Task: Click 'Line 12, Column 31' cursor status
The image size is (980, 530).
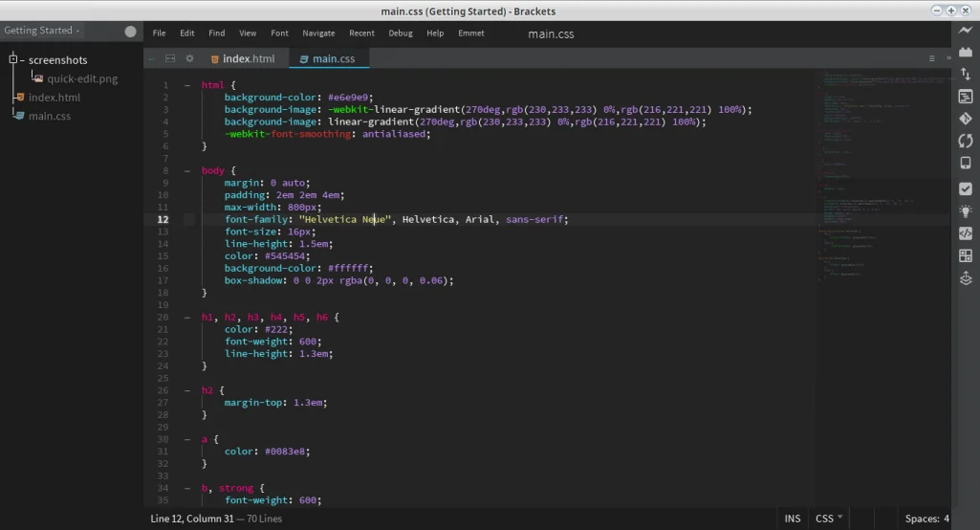Action: tap(192, 519)
